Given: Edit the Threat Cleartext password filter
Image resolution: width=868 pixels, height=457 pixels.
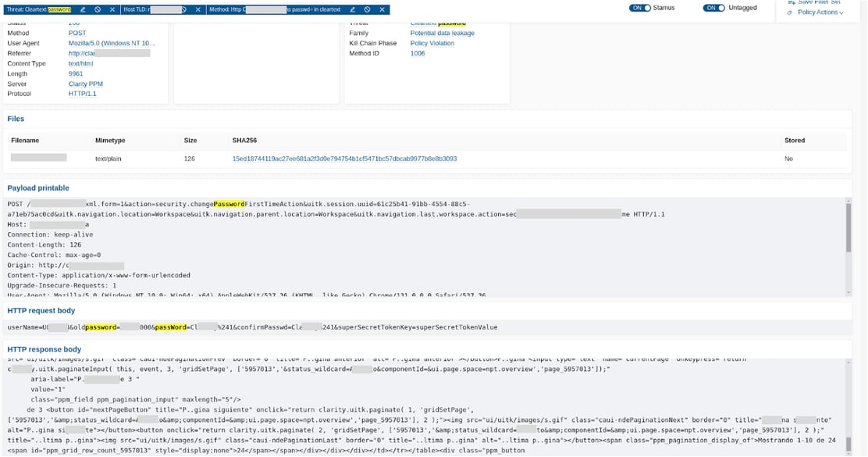Looking at the screenshot, I should click(x=83, y=9).
